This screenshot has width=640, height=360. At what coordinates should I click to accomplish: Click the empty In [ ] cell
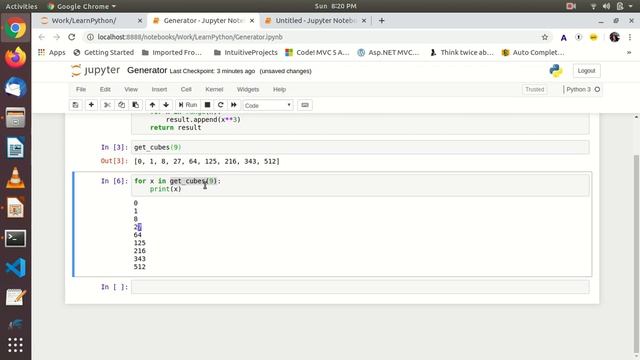360,287
